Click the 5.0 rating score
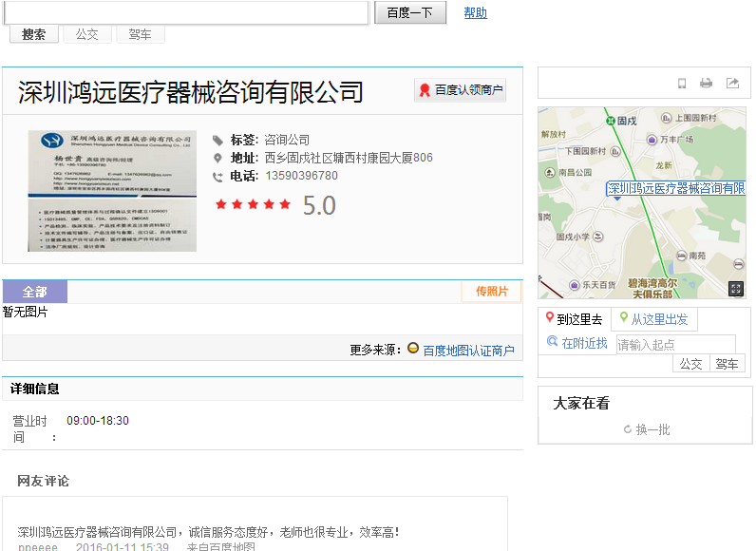The height and width of the screenshot is (551, 756). coord(319,206)
